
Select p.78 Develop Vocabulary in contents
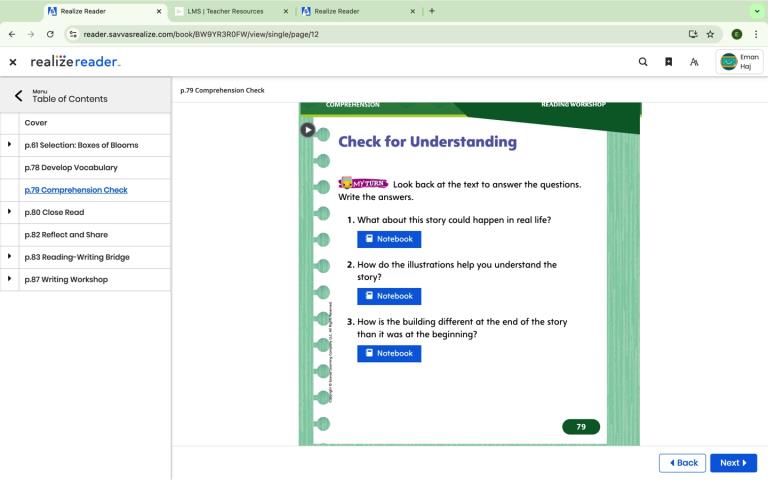71,168
